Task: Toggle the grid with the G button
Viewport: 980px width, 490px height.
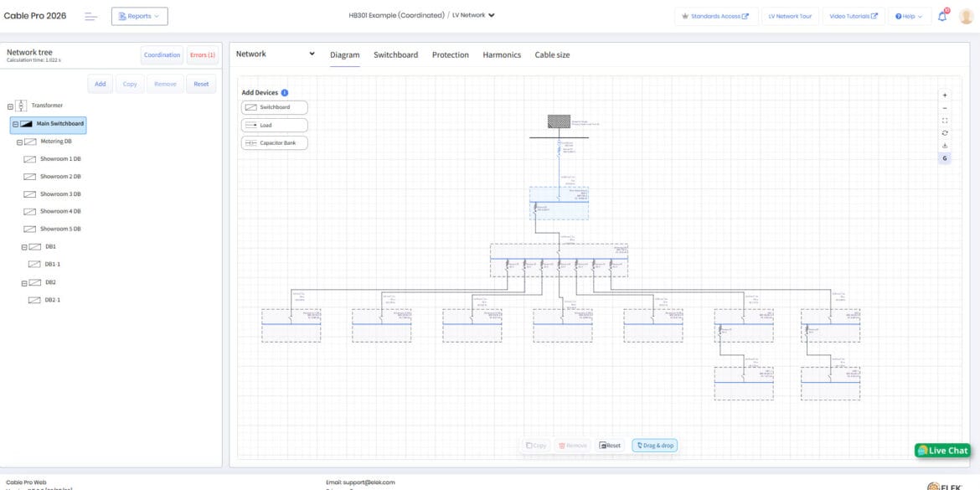Action: (x=944, y=158)
